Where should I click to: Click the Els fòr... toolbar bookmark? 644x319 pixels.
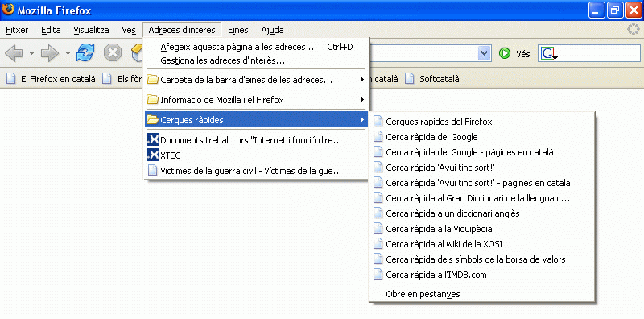(x=122, y=78)
